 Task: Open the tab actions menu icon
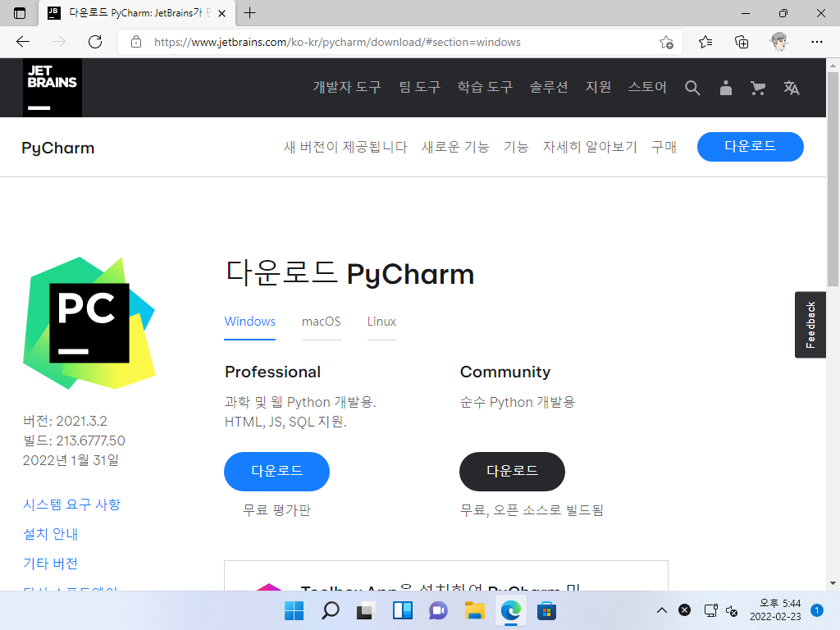(x=20, y=13)
